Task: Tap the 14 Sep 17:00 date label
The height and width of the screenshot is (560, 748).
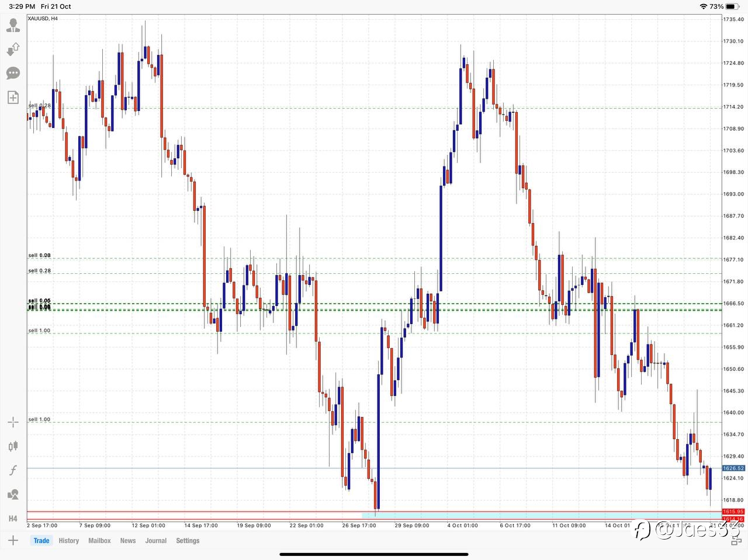Action: click(x=201, y=526)
